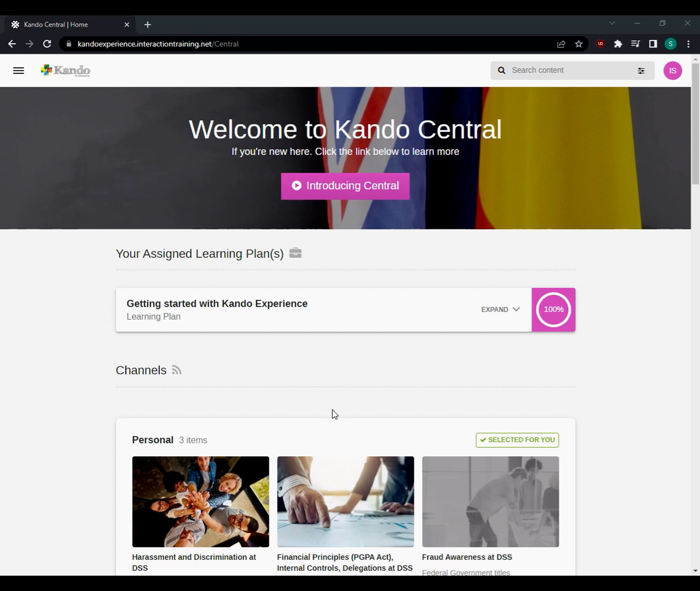Click the share page icon
The height and width of the screenshot is (591, 700).
pos(561,44)
